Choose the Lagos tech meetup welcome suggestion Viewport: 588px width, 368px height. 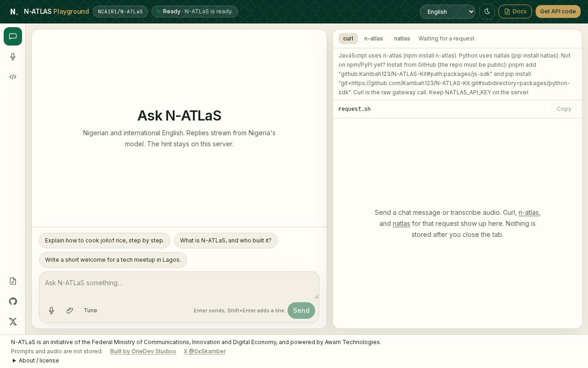113,260
